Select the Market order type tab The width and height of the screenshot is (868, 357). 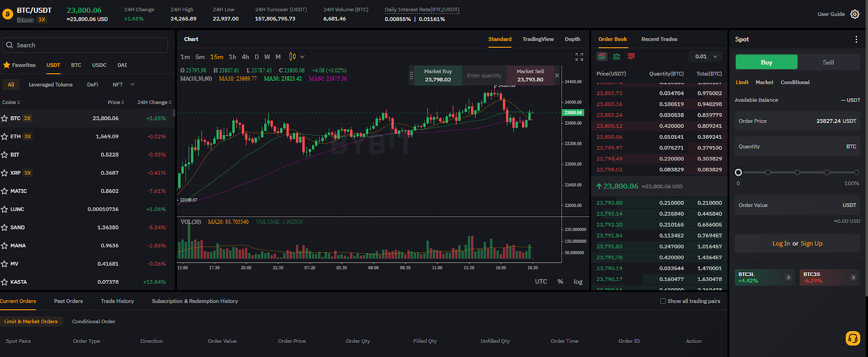tap(764, 82)
